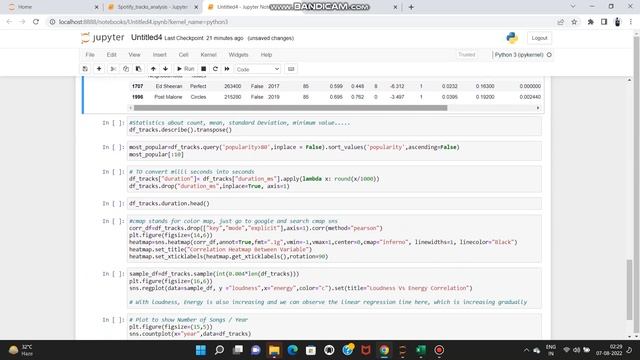Share this page icon in address bar
The width and height of the screenshot is (640, 360).
560,22
